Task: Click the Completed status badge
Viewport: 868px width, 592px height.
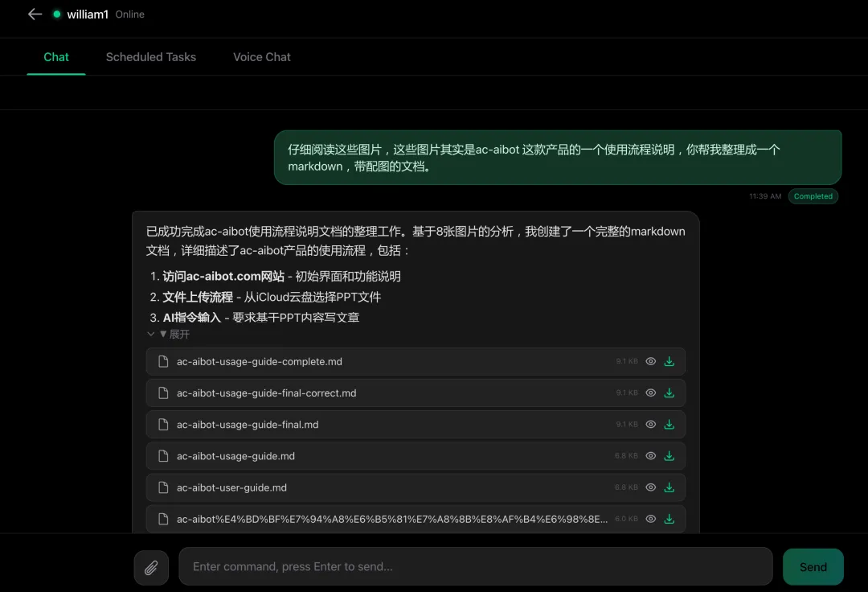Action: tap(813, 196)
